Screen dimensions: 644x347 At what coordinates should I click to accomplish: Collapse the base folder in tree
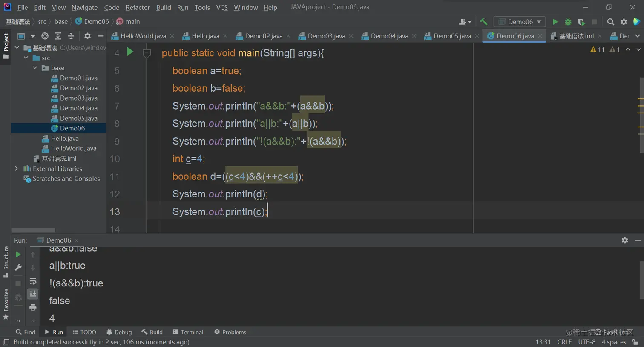coord(35,68)
